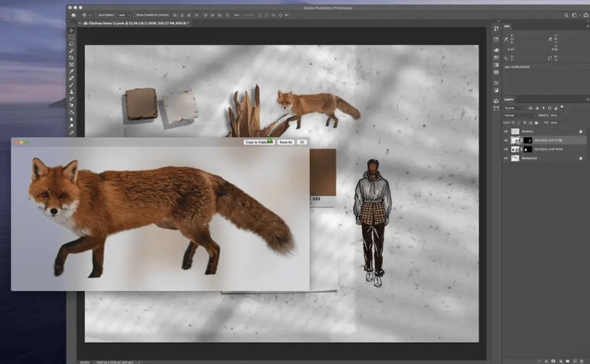This screenshot has height=364, width=590.
Task: Hide the Shadows layer eye icon
Action: click(x=506, y=131)
